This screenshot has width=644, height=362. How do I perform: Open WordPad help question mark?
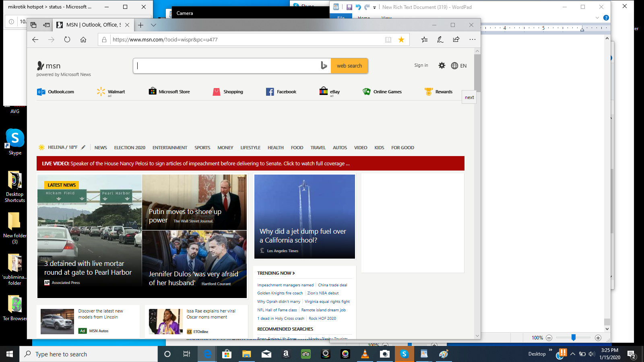click(x=606, y=18)
